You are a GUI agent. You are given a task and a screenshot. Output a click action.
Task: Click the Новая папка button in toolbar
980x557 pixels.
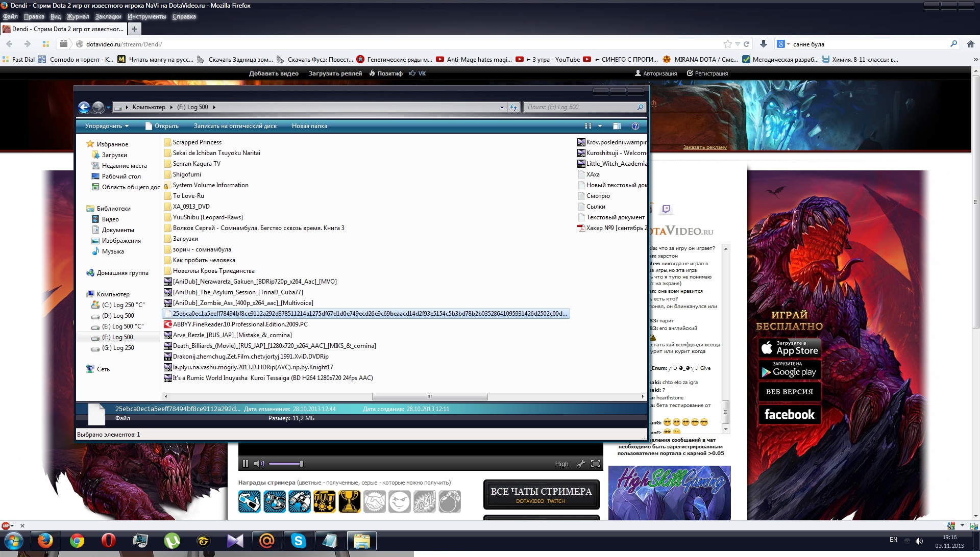point(309,126)
